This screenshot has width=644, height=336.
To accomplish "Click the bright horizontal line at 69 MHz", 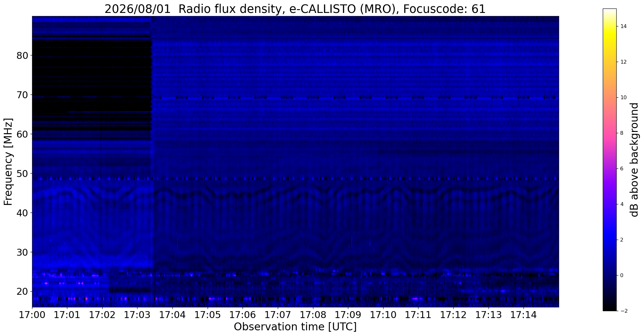I will pos(355,98).
